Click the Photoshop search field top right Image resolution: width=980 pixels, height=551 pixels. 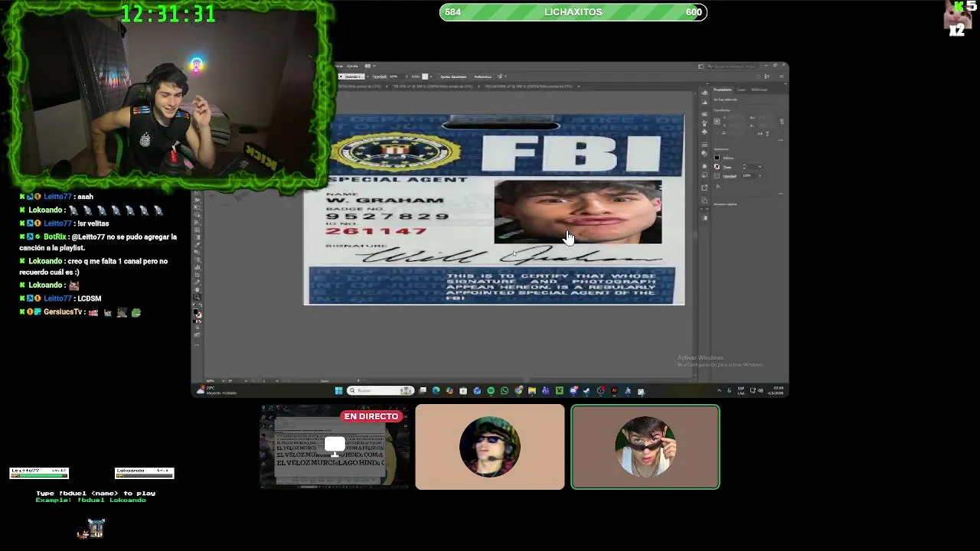click(733, 67)
